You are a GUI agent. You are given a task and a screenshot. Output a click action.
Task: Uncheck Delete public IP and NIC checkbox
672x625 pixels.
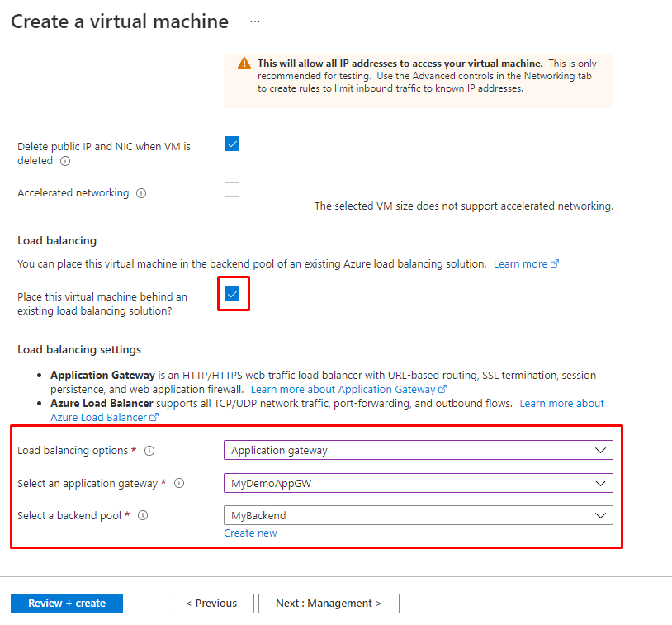point(232,144)
